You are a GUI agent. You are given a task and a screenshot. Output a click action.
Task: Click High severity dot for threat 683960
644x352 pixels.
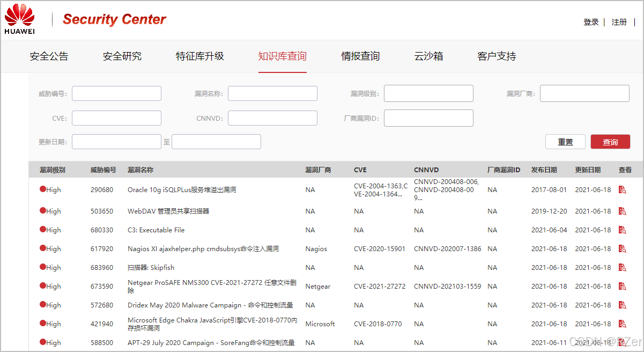click(x=43, y=267)
